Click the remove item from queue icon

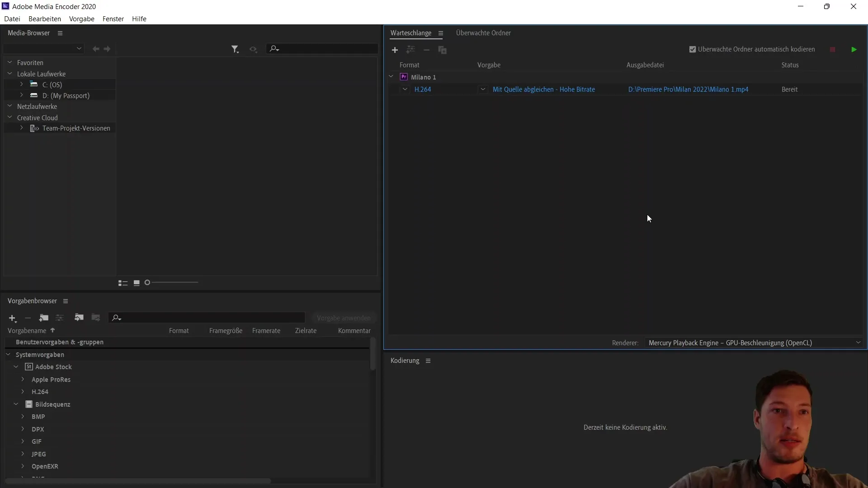pyautogui.click(x=426, y=50)
